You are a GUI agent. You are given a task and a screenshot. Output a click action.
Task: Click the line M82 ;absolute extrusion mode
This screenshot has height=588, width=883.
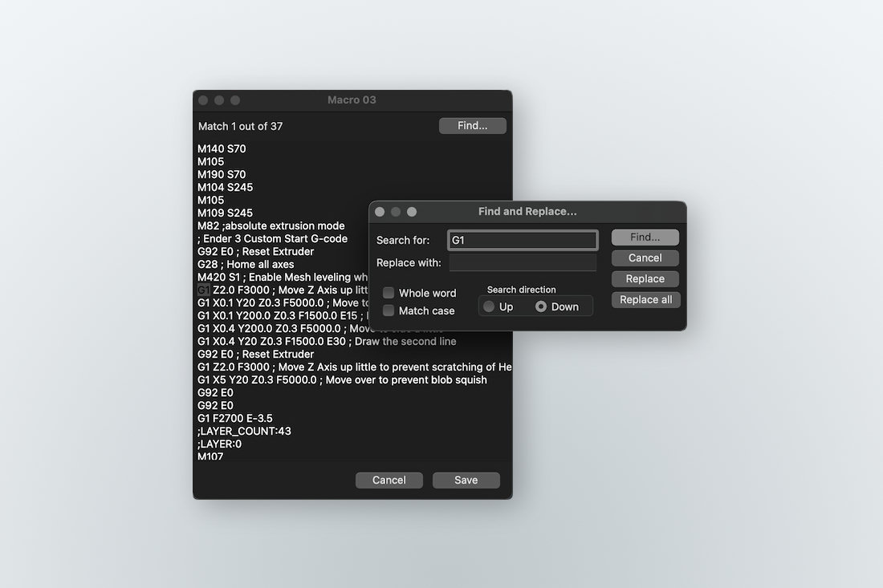271,225
